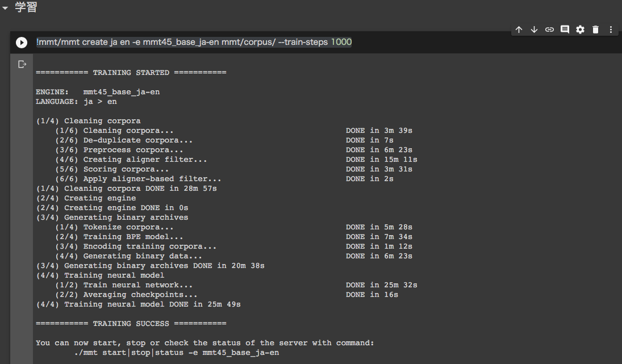The width and height of the screenshot is (622, 364).
Task: Delete the cell with trash icon
Action: [595, 30]
